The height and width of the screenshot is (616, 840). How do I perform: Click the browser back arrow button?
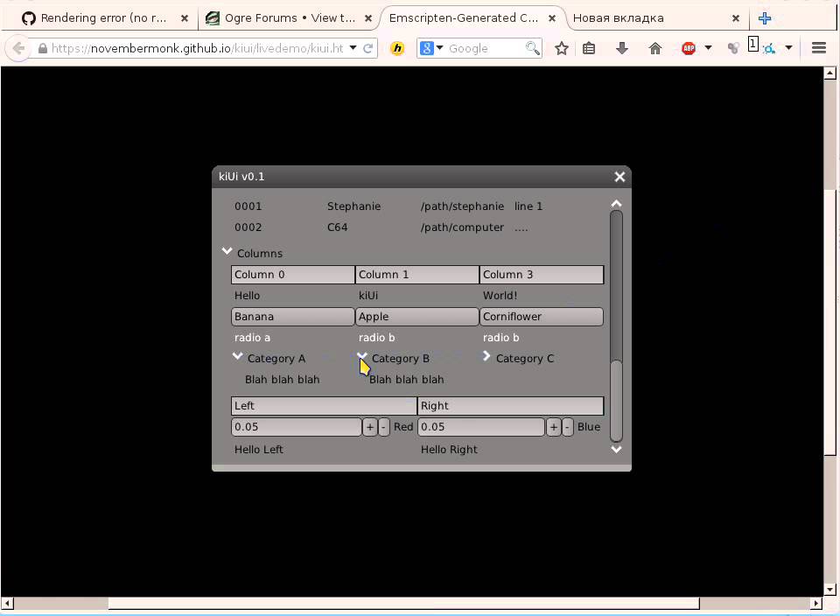[18, 48]
